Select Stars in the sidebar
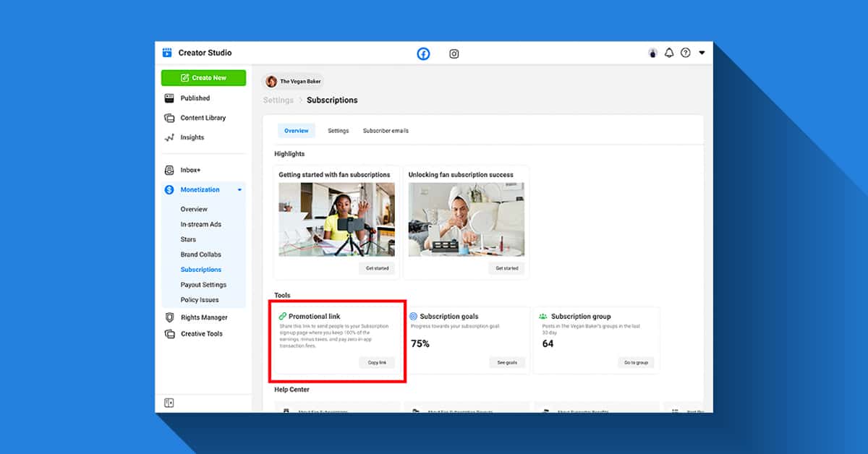Viewport: 868px width, 454px height. [x=188, y=239]
